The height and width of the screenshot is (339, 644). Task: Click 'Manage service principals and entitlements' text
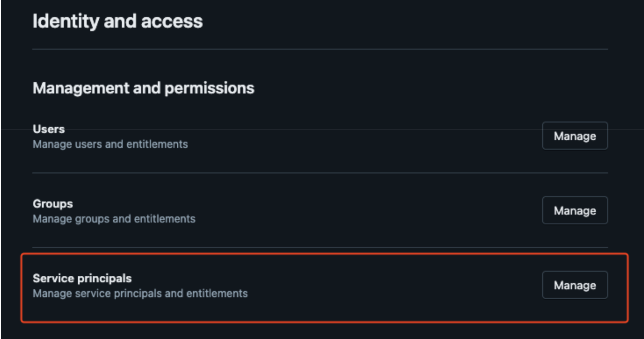tap(140, 293)
